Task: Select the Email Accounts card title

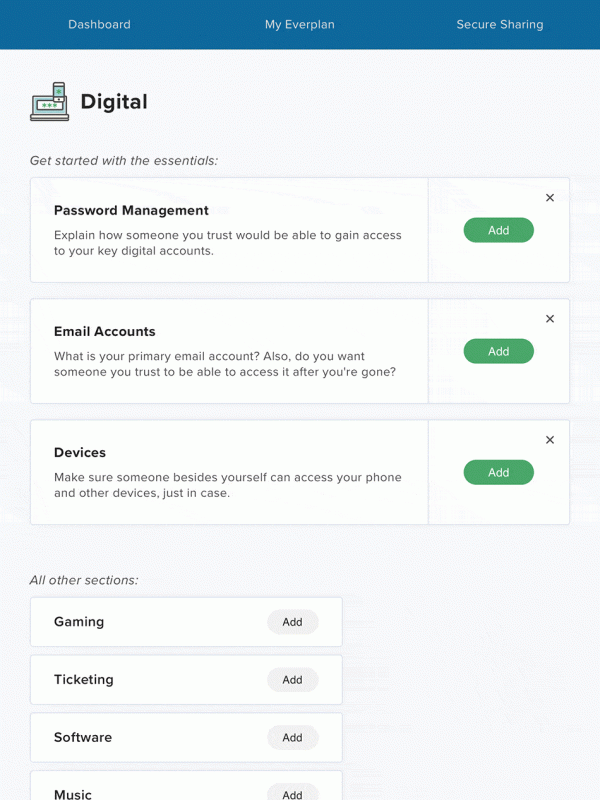Action: click(x=105, y=332)
